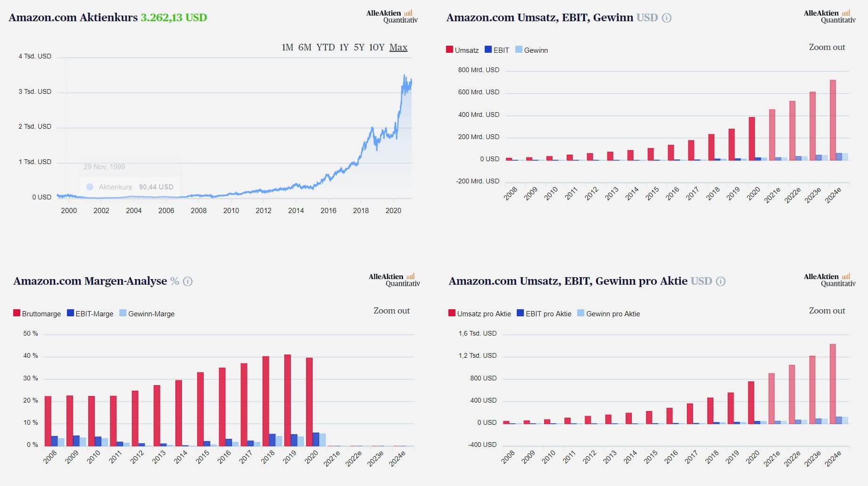
Task: Click the 2000 label on the price chart axis
Action: (69, 211)
